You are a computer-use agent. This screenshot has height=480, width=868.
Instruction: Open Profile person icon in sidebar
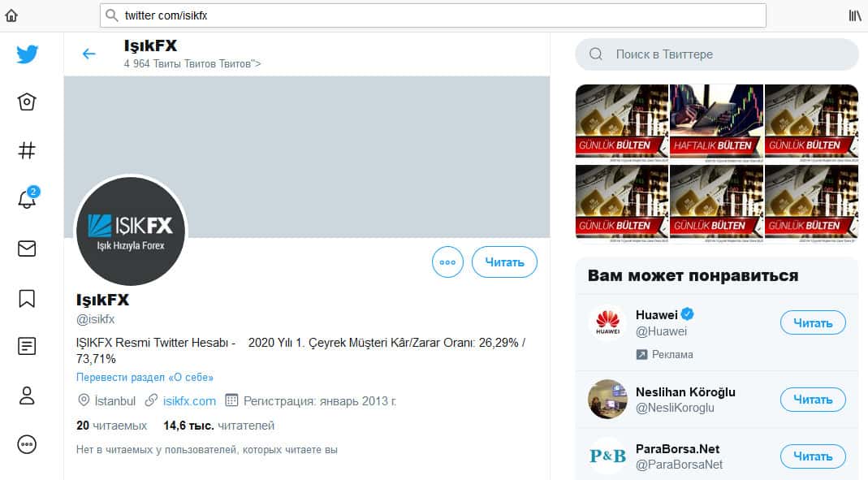[27, 396]
